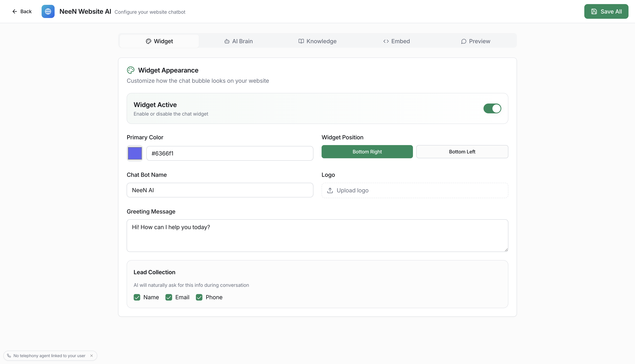
Task: Click the Greeting Message text area
Action: click(x=317, y=235)
